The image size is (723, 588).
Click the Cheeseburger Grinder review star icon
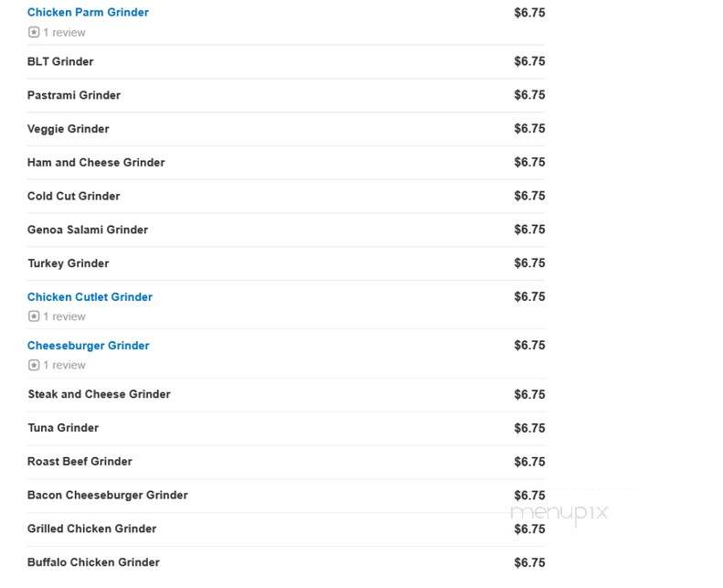[x=34, y=365]
